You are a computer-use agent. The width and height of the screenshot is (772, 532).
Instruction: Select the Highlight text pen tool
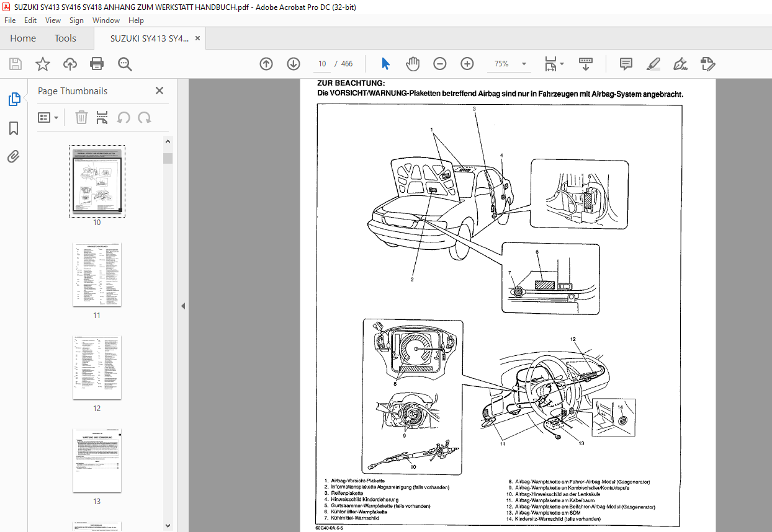click(653, 64)
